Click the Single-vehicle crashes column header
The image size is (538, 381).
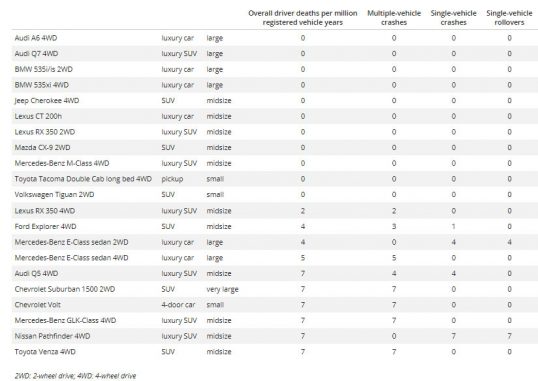453,18
